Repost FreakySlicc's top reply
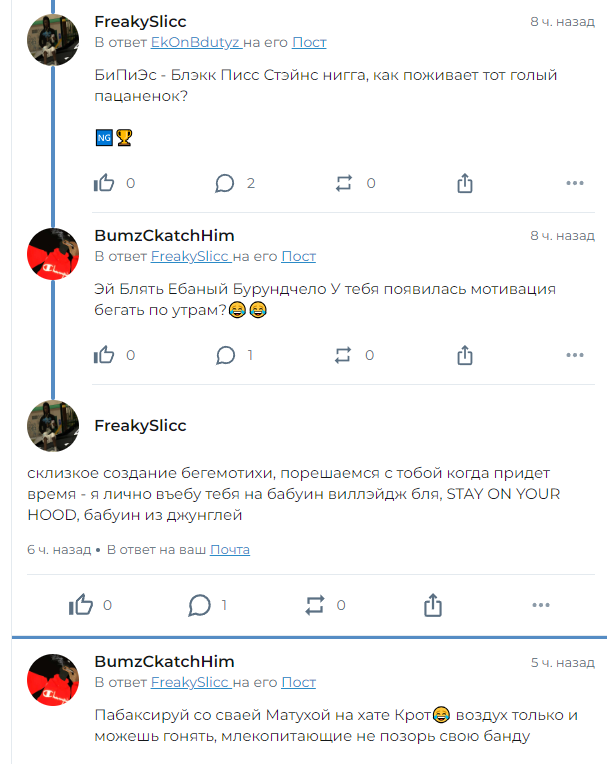Screen dimensions: 607x764 point(344,183)
